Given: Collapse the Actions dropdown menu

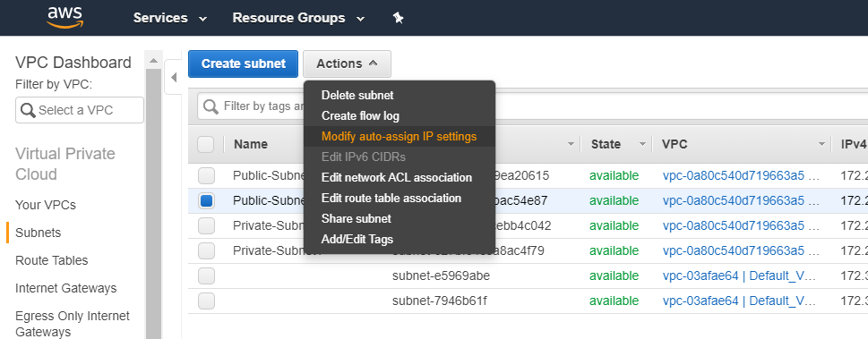Looking at the screenshot, I should click(x=347, y=64).
